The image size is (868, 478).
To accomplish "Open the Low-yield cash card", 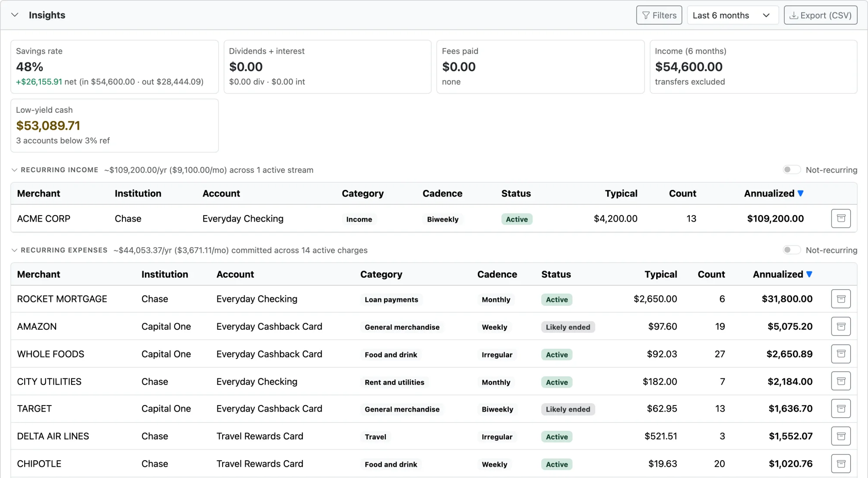I will [115, 126].
